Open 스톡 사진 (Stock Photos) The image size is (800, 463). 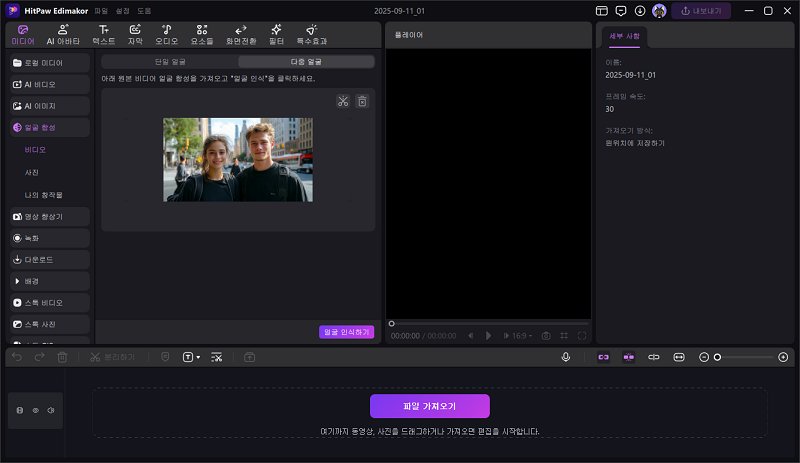pyautogui.click(x=49, y=324)
